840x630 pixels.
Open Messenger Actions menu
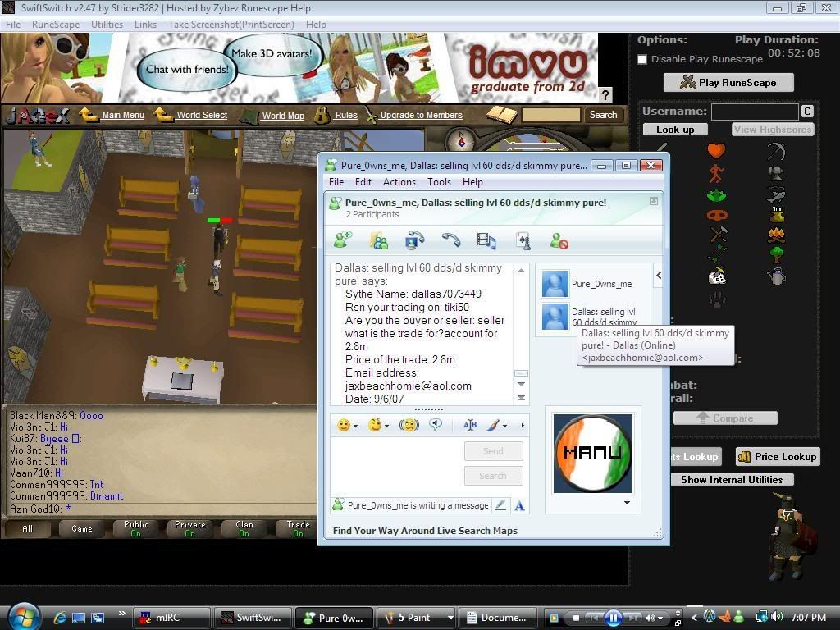coord(399,182)
